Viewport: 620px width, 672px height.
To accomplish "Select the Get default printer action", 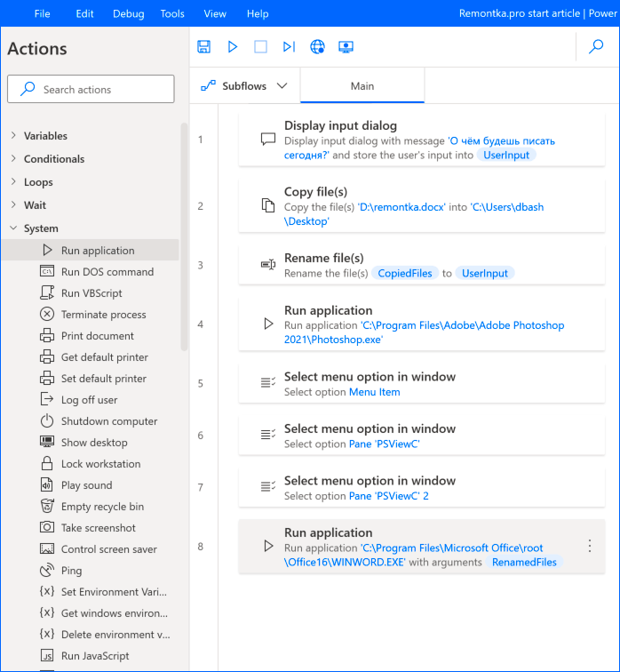I will click(91, 357).
